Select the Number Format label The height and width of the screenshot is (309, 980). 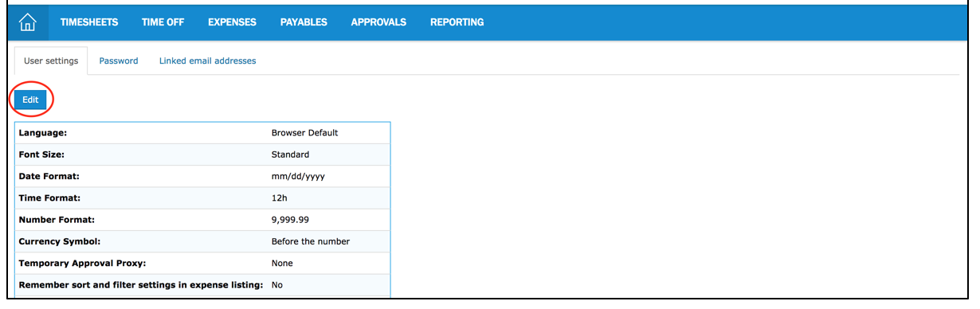(57, 219)
